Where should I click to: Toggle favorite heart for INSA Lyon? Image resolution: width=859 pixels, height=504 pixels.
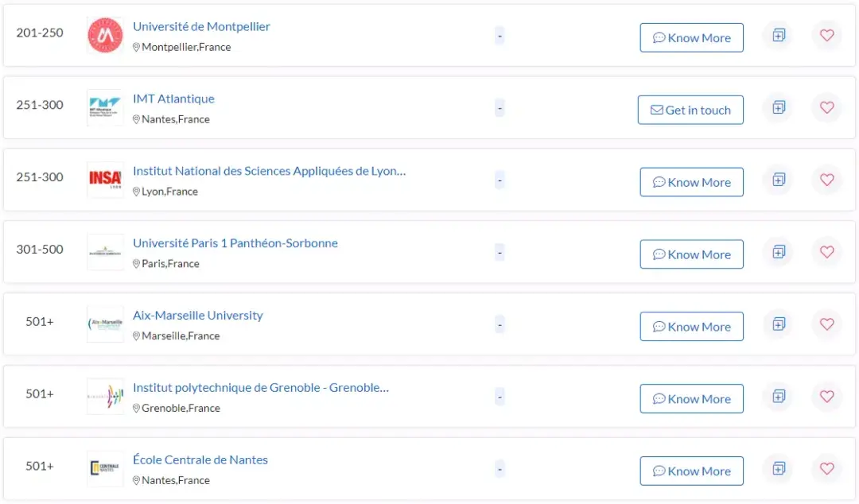[x=826, y=180]
